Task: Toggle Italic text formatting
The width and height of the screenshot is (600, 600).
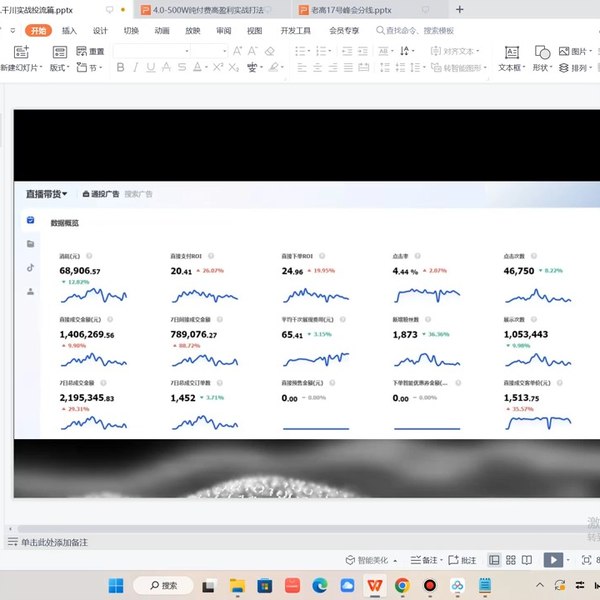Action: pyautogui.click(x=135, y=67)
